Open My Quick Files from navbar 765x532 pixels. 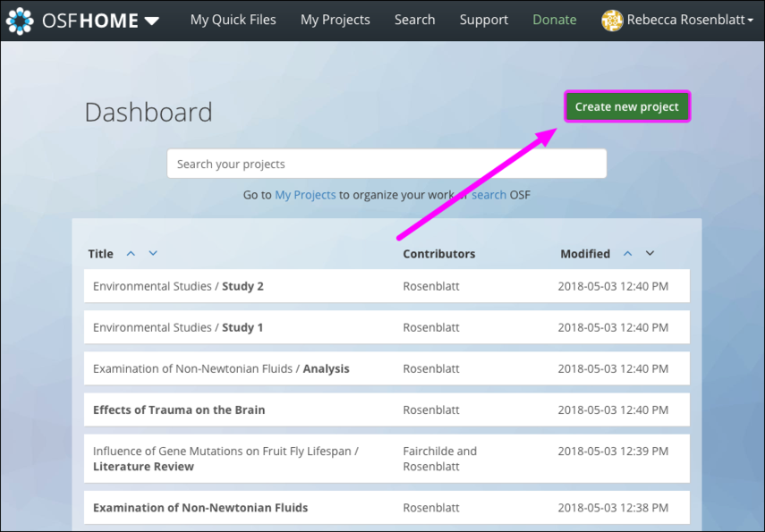233,19
